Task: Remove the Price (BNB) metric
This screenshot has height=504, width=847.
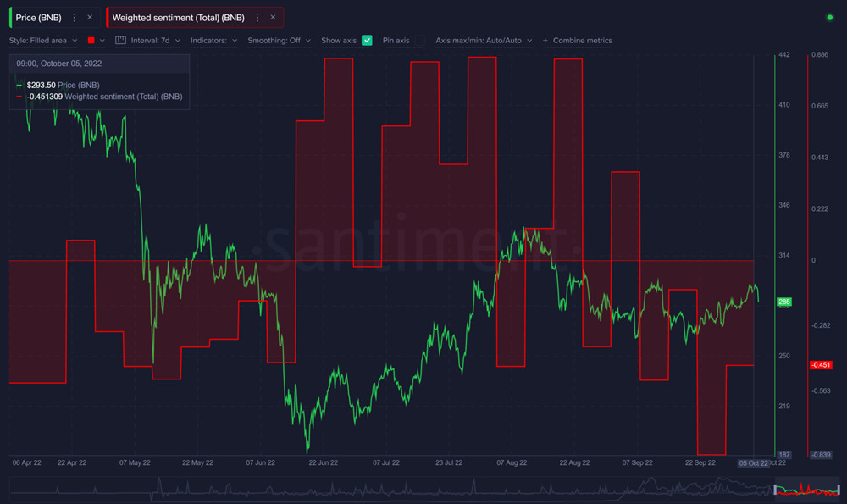Action: [x=90, y=17]
